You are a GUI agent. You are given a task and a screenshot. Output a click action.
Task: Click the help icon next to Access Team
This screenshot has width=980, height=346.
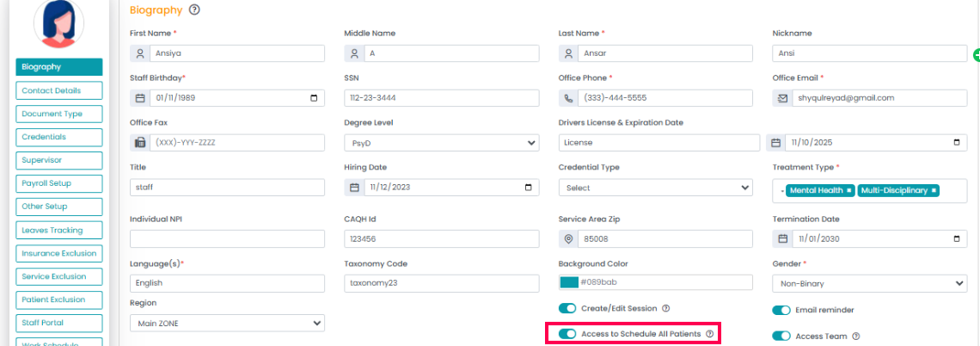click(x=856, y=337)
